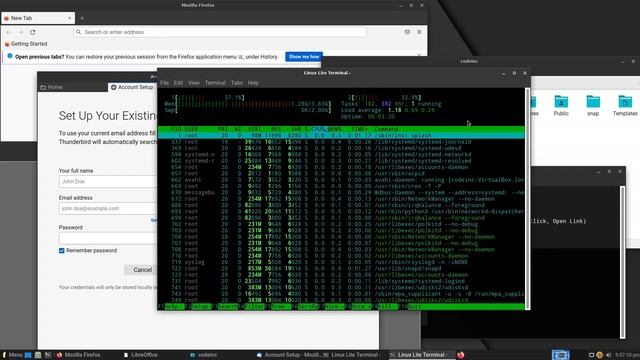Open the snap folder in file manager
This screenshot has width=640, height=360.
click(593, 105)
